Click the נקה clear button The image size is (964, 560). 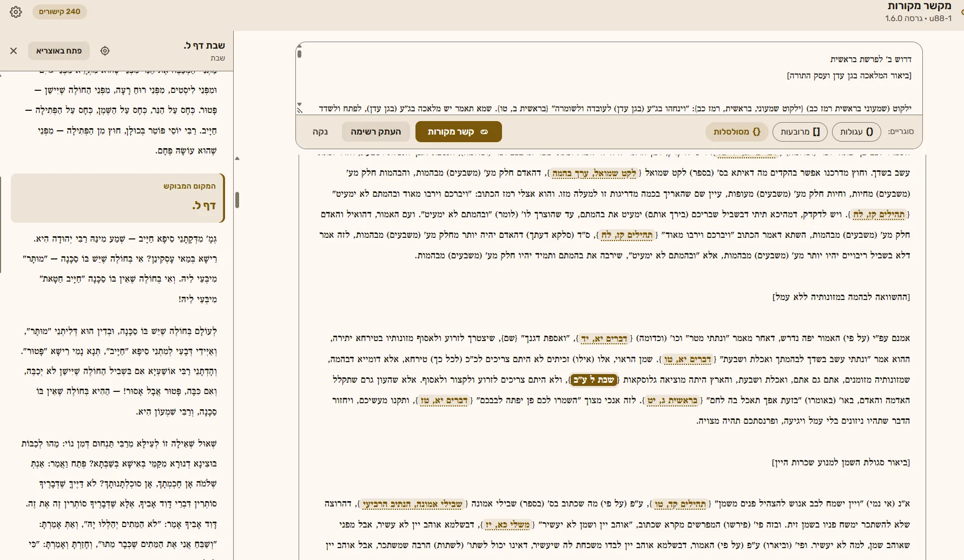click(x=320, y=132)
